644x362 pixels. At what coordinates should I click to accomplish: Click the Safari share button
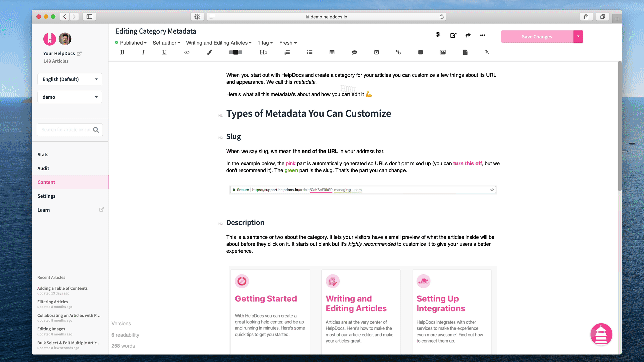586,17
